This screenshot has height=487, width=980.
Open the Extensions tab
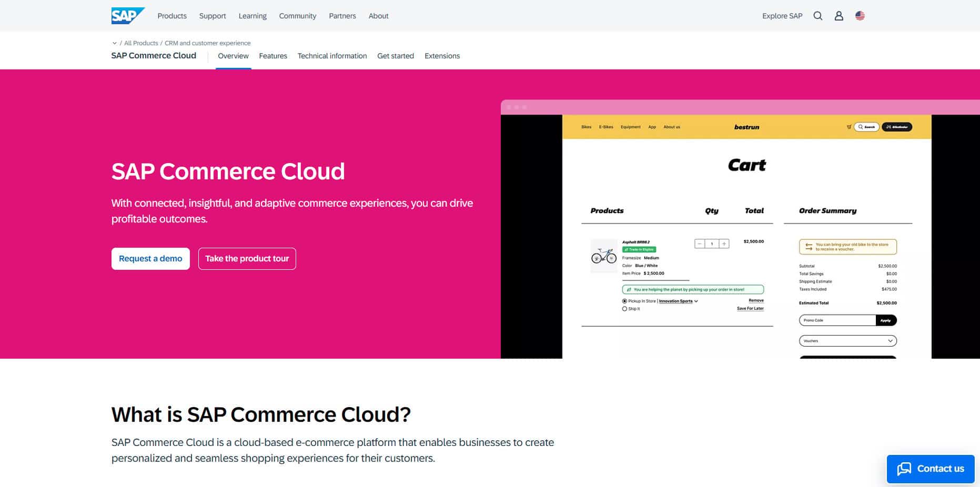(442, 56)
